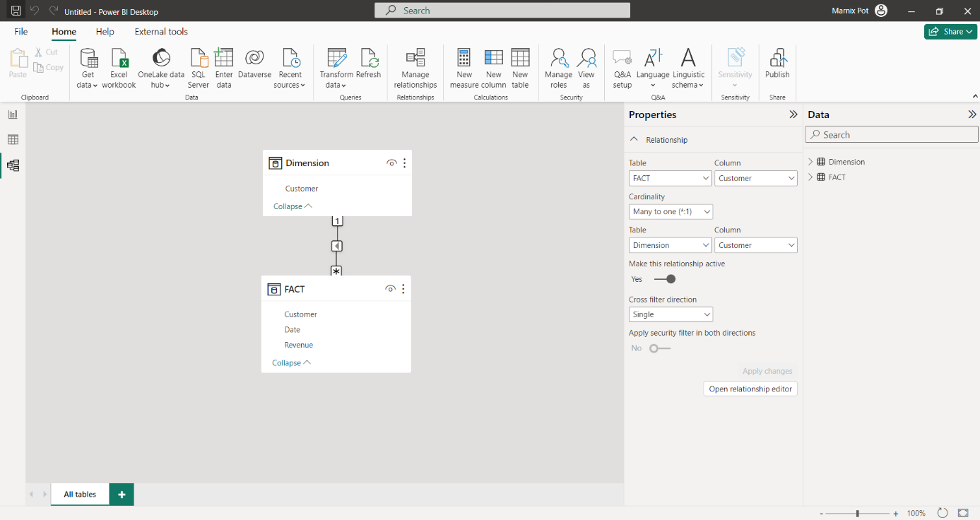The width and height of the screenshot is (980, 520).
Task: Click the Transform data icon
Action: pos(336,60)
